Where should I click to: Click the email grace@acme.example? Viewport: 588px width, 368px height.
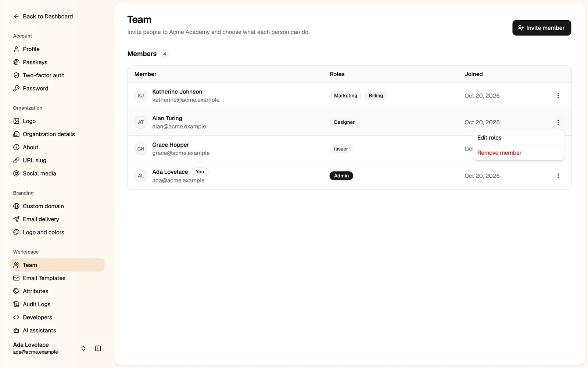click(181, 153)
